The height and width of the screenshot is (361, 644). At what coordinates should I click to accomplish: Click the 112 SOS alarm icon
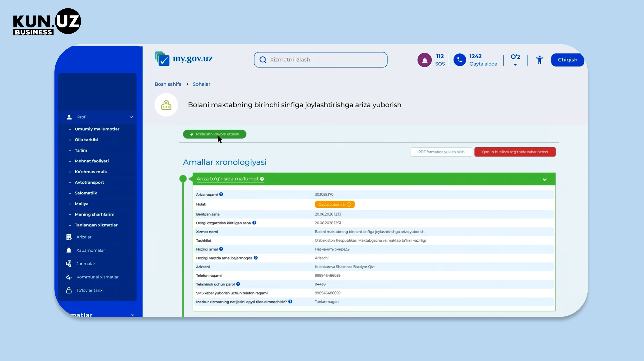click(424, 60)
